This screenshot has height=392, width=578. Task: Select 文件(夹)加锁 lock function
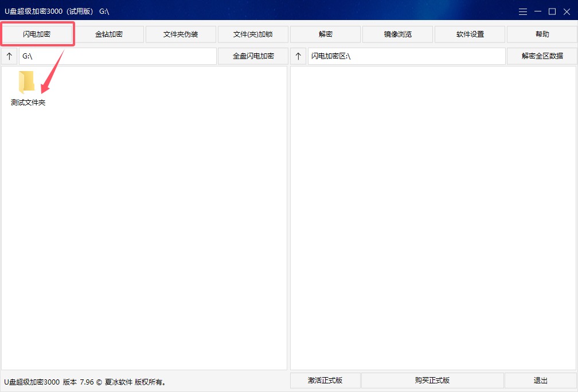tap(253, 34)
